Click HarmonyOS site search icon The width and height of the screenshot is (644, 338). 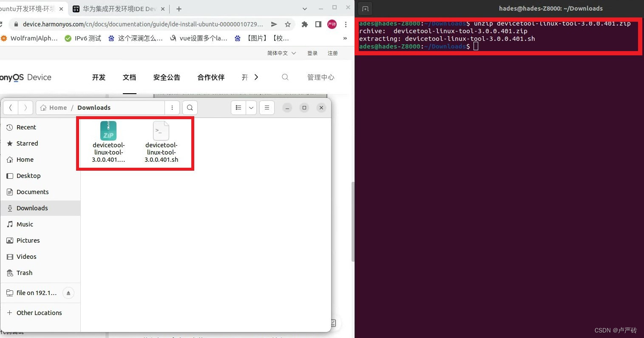[285, 77]
